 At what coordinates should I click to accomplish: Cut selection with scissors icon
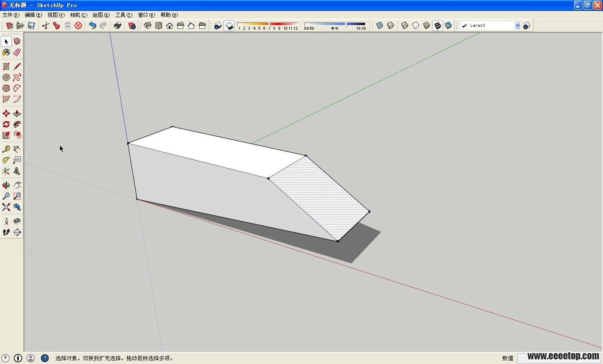pos(46,26)
